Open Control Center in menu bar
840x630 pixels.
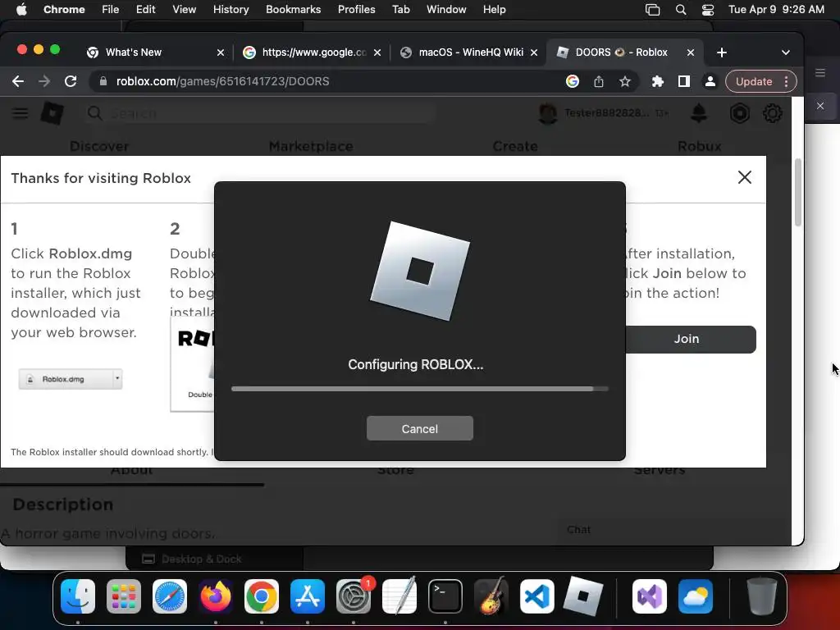[708, 9]
